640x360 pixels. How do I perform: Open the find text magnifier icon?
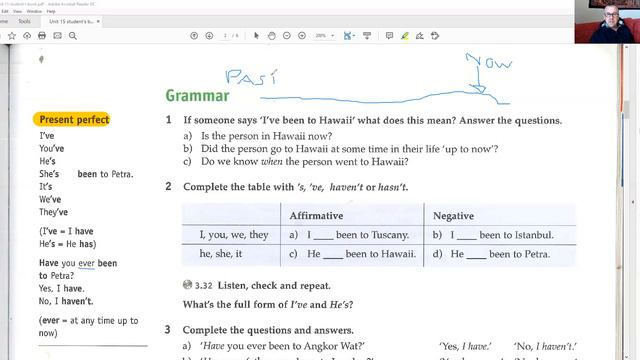coord(73,36)
